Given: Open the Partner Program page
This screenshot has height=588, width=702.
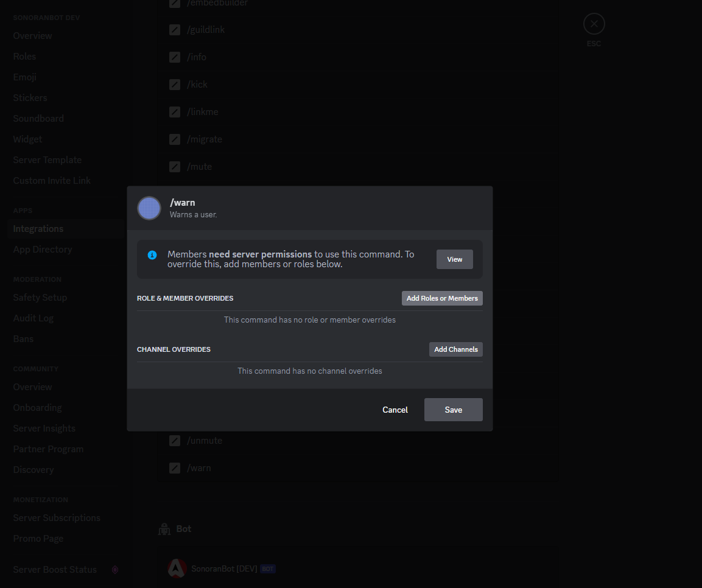Looking at the screenshot, I should click(x=65, y=449).
